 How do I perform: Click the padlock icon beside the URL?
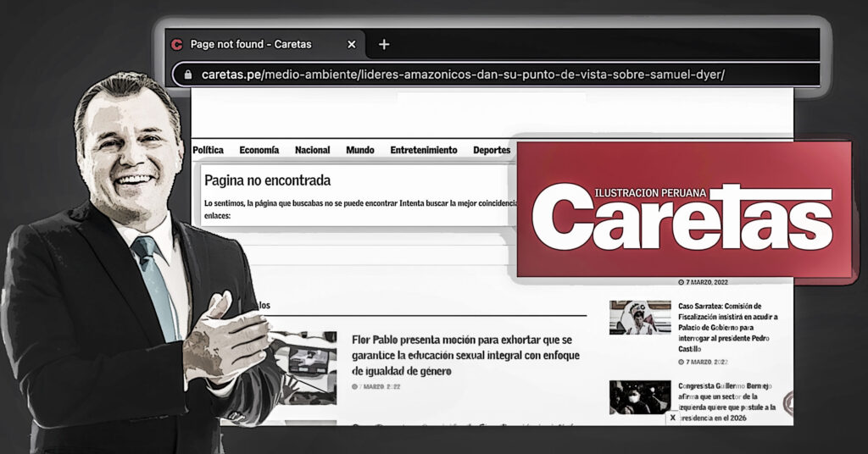click(x=187, y=75)
